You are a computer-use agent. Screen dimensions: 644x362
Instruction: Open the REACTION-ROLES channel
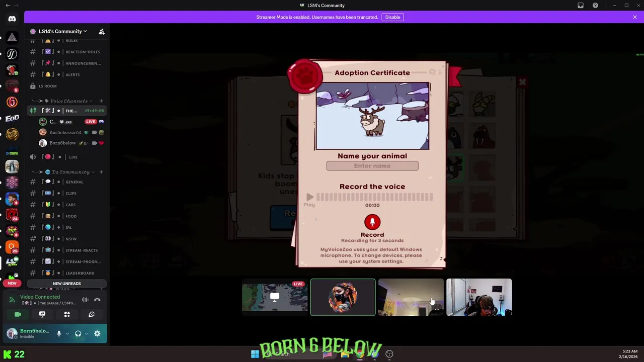pyautogui.click(x=67, y=52)
